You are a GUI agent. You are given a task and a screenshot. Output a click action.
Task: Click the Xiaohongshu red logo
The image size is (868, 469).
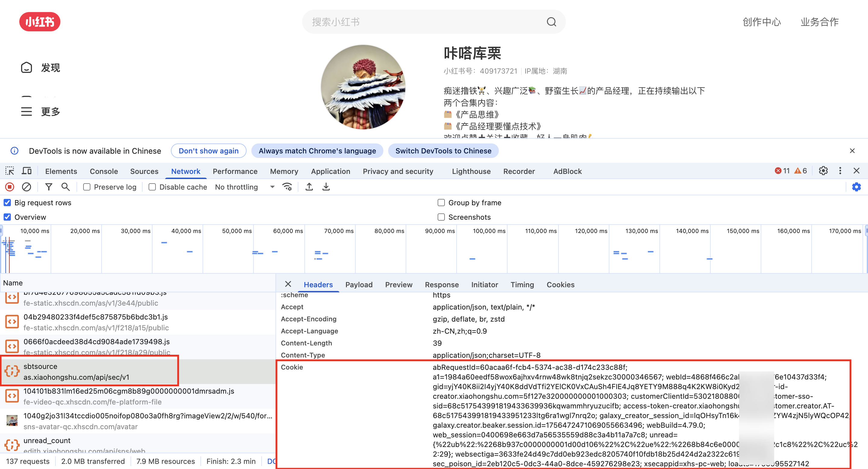pos(40,22)
